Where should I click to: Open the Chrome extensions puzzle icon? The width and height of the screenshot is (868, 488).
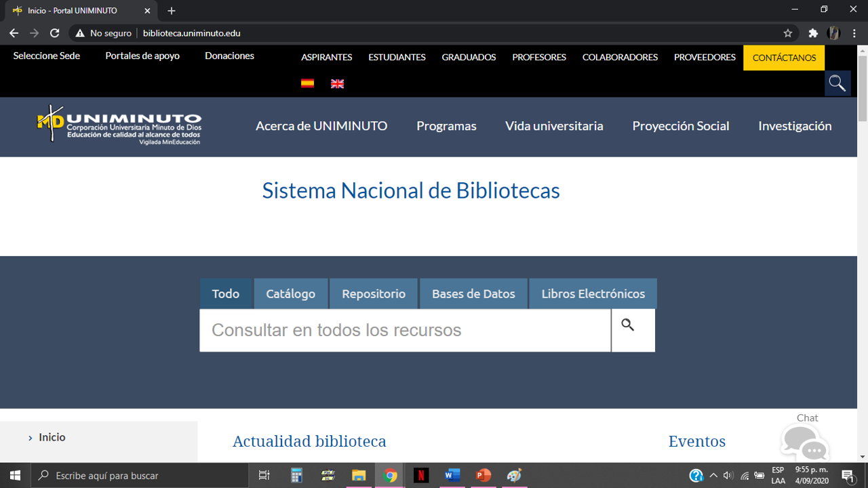[x=813, y=33]
